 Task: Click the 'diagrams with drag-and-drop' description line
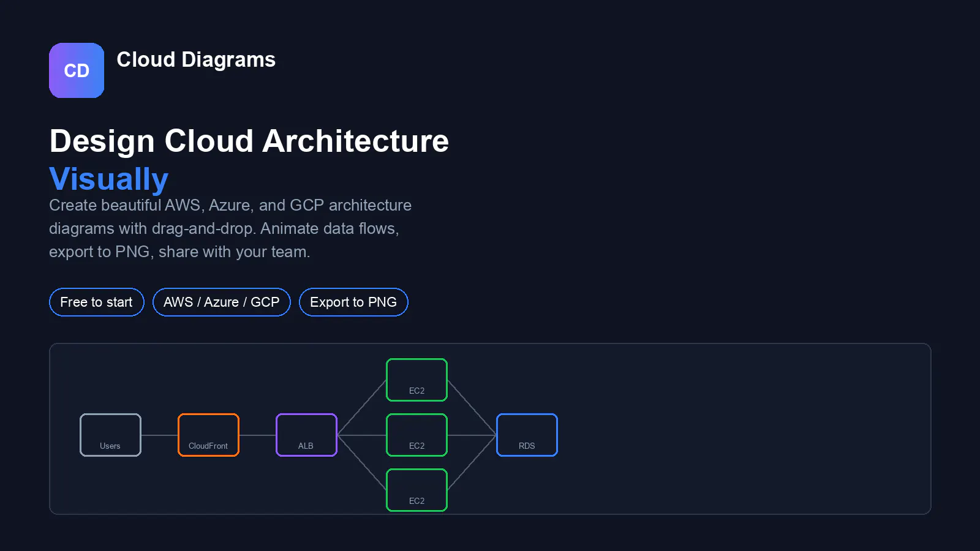click(224, 228)
